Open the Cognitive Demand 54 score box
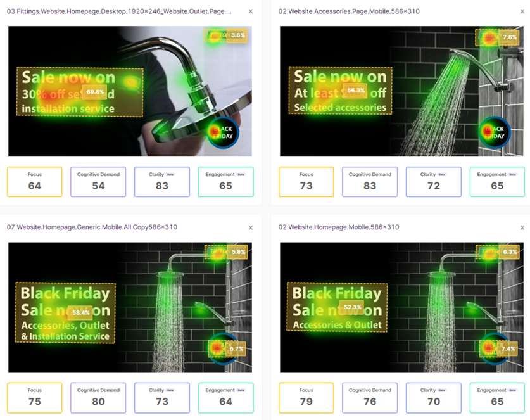Viewport: 530px width, 420px height. (x=98, y=182)
